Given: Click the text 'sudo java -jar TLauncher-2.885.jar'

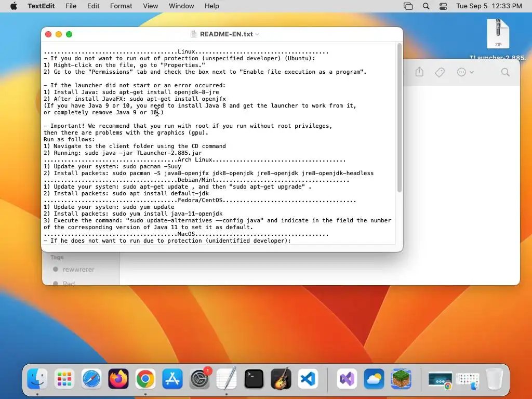Looking at the screenshot, I should click(142, 153).
